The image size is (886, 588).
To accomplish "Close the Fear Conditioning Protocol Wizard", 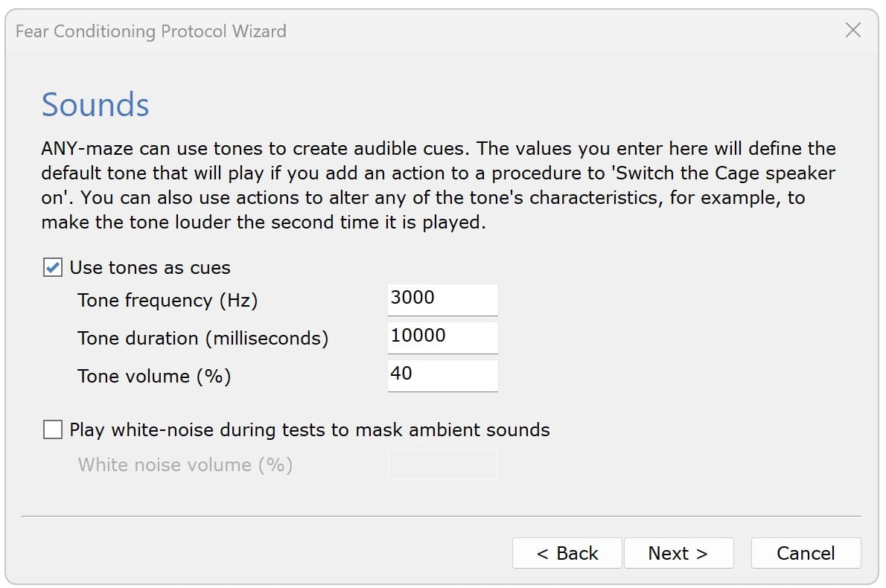I will coord(853,31).
